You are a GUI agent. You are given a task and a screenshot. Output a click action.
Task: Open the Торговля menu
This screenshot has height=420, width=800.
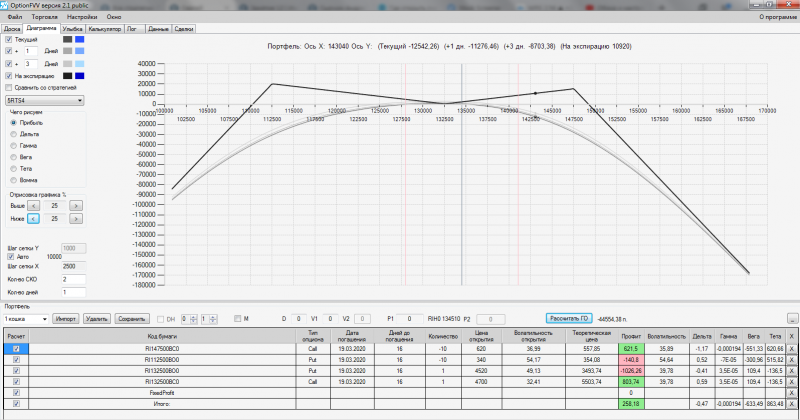pyautogui.click(x=44, y=17)
